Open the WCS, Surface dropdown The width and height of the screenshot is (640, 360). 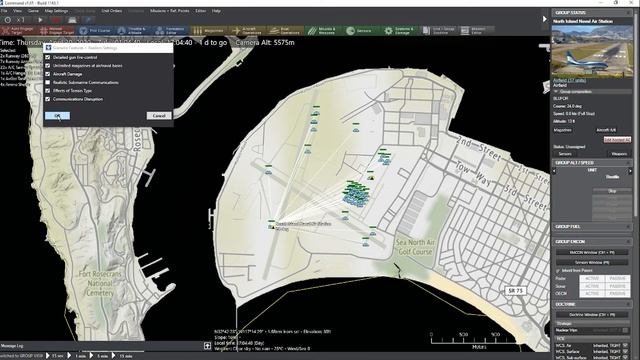click(x=626, y=351)
